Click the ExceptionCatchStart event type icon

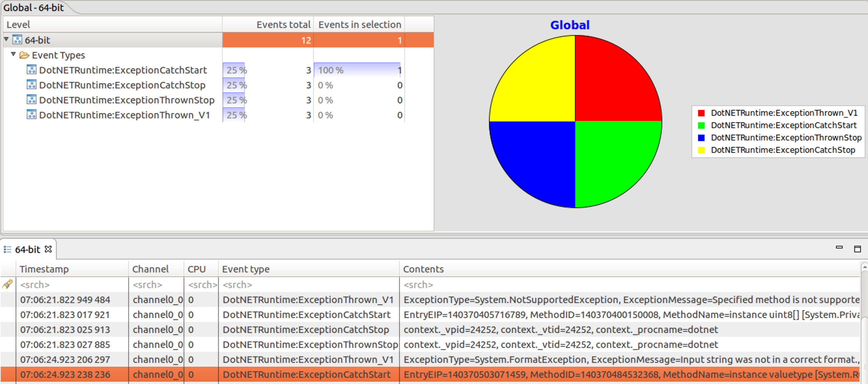click(31, 70)
